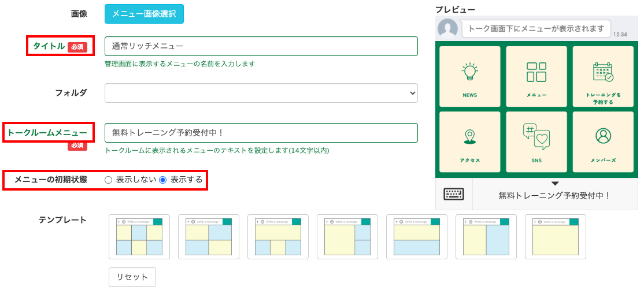Click the アクセス map pin icon
Viewport: 644px width, 298px height.
tap(469, 136)
